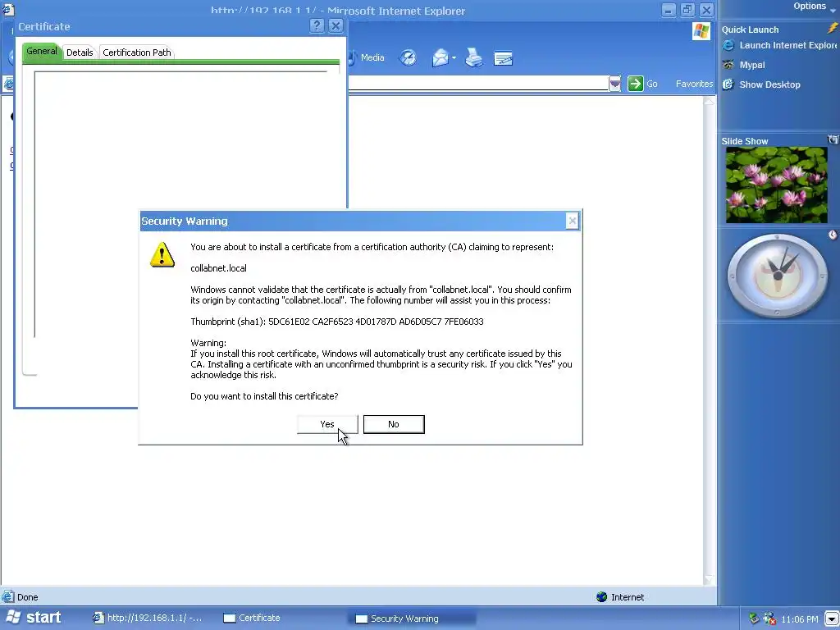Open the Mail icon in IE toolbar
The image size is (840, 630).
441,57
